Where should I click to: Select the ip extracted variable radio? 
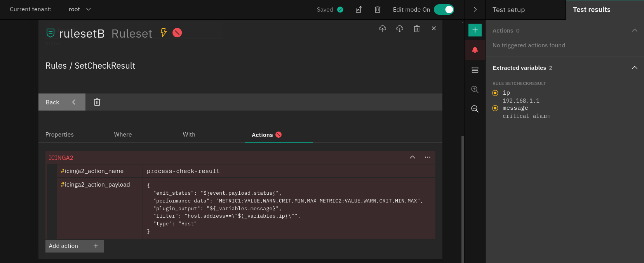pos(495,93)
